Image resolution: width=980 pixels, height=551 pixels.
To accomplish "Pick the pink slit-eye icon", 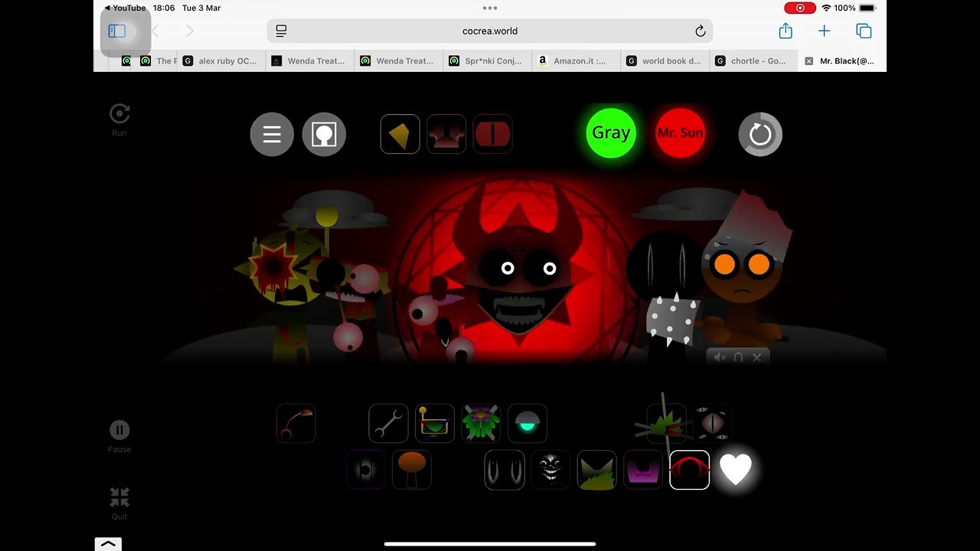I will click(x=712, y=423).
